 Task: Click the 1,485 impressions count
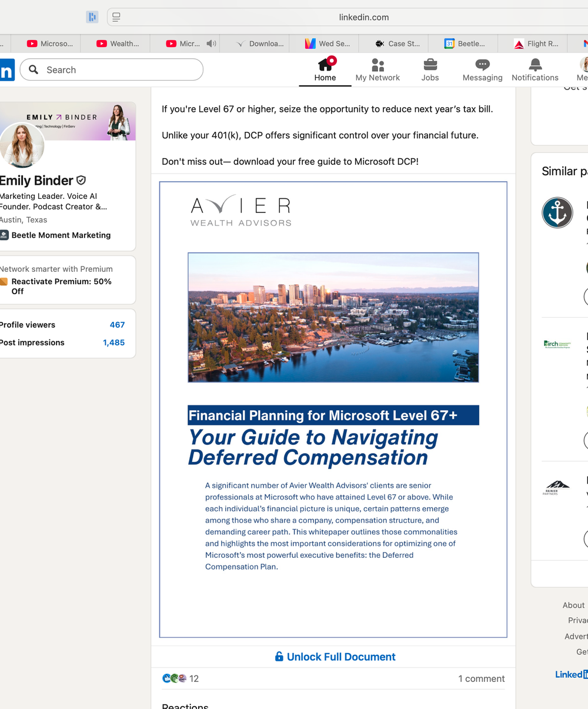(113, 342)
